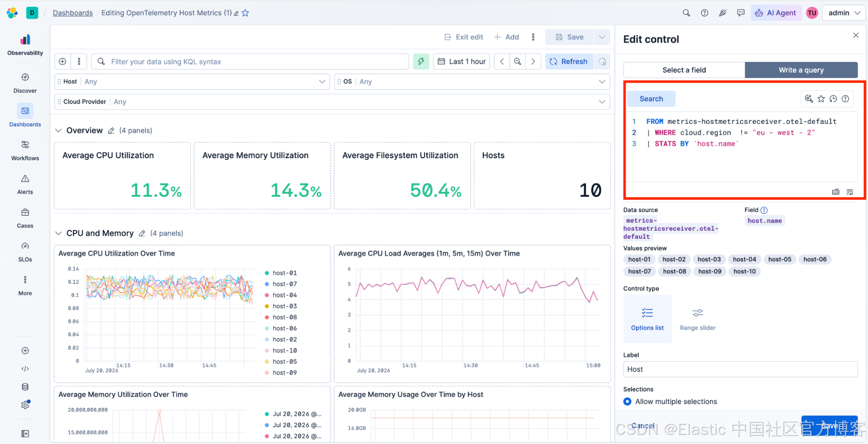Choose Options list control type
Viewport: 868px width, 444px height.
pos(647,319)
